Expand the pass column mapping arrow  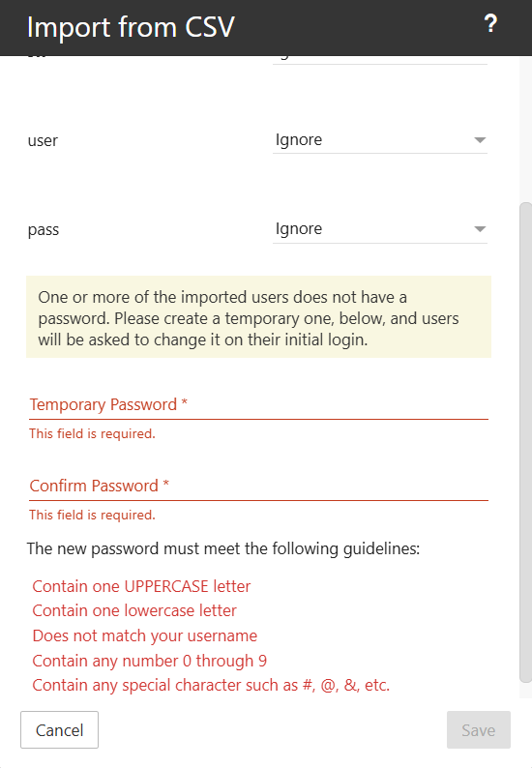click(x=480, y=229)
